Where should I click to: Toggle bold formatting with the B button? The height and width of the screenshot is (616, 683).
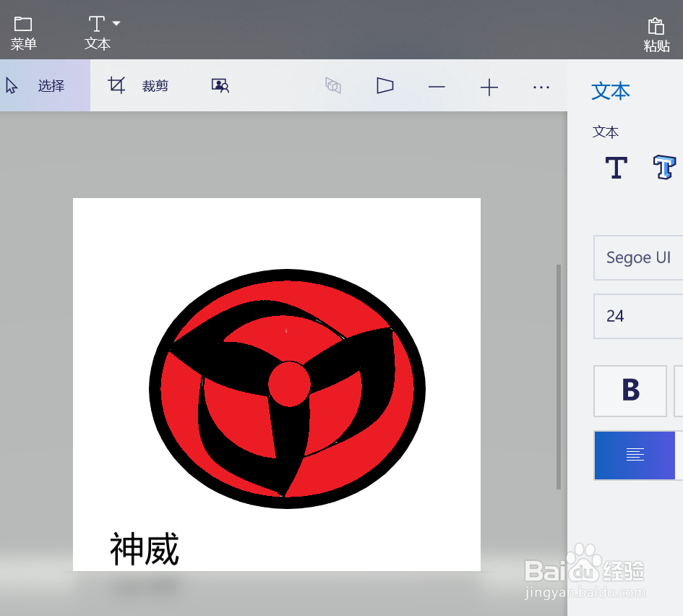coord(630,390)
